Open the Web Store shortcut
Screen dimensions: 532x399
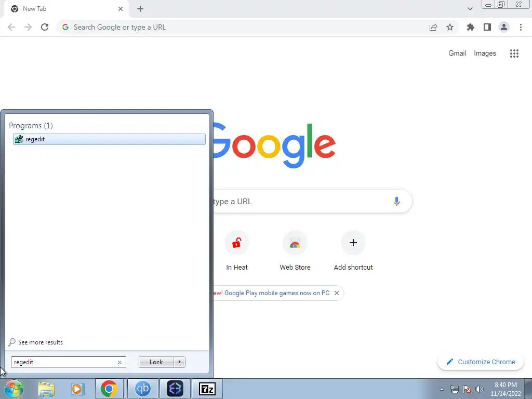pyautogui.click(x=295, y=251)
